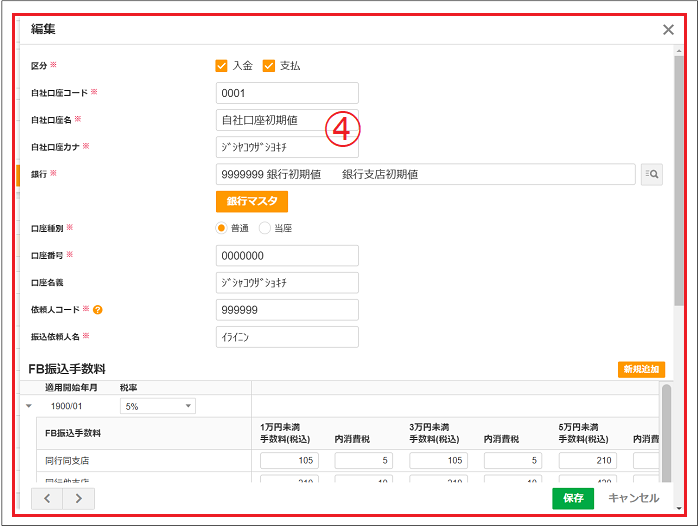Click the help icon beside 依頼人コード

pos(99,310)
